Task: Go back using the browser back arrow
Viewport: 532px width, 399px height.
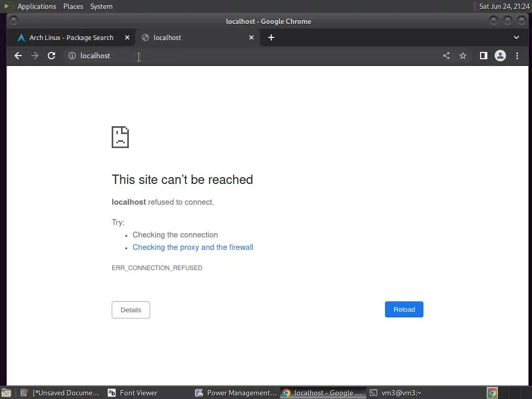Action: [x=18, y=56]
